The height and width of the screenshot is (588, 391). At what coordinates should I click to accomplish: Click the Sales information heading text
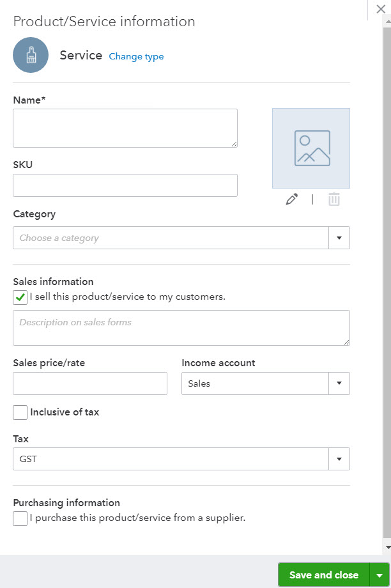tap(53, 282)
